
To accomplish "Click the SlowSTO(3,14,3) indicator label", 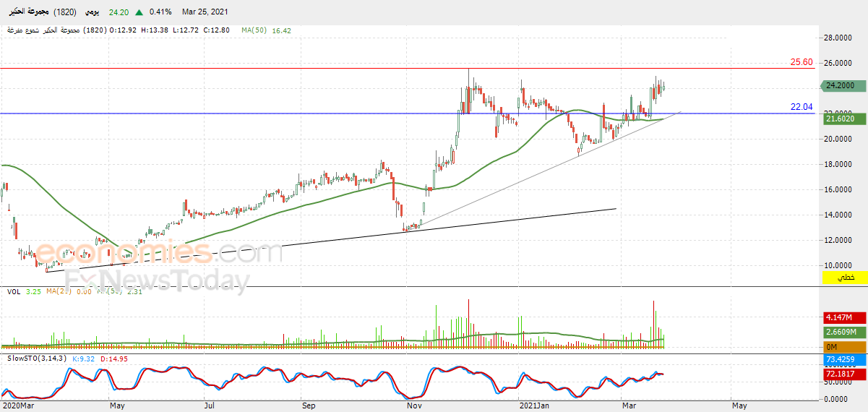I will [38, 358].
